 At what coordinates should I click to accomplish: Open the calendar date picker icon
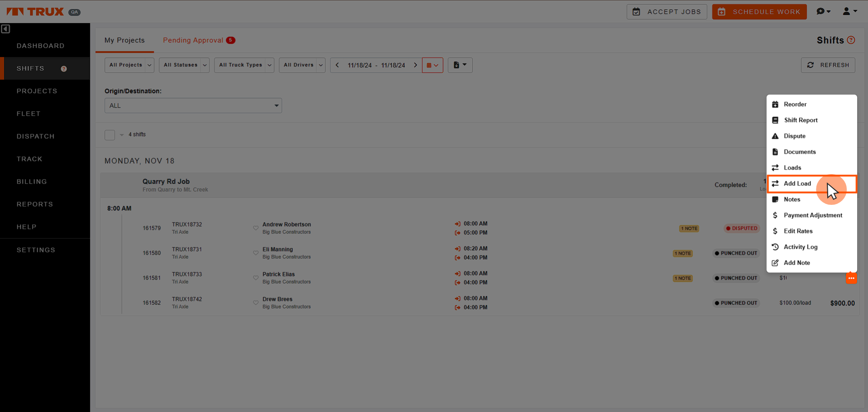[432, 65]
